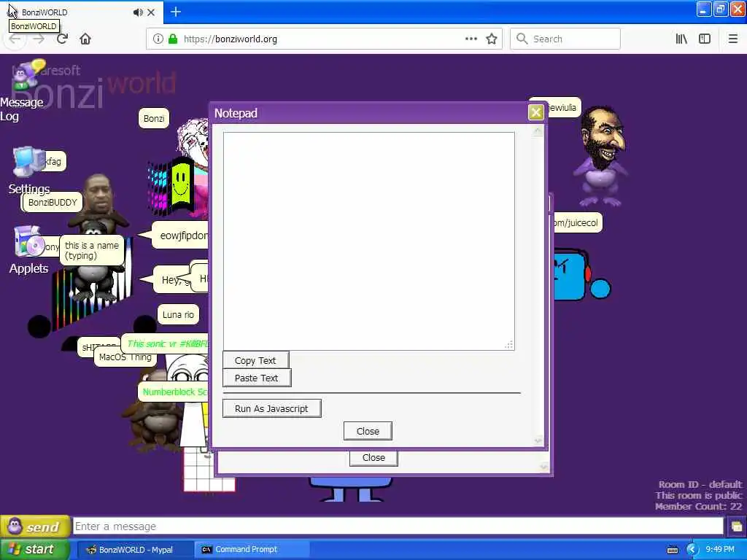Click the bearded Bonzi character
Screen dimensions: 747x560
[601, 157]
